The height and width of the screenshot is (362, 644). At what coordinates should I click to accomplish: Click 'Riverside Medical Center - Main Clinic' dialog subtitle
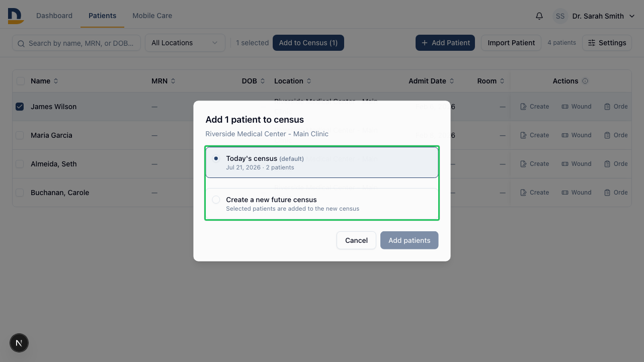coord(267,134)
